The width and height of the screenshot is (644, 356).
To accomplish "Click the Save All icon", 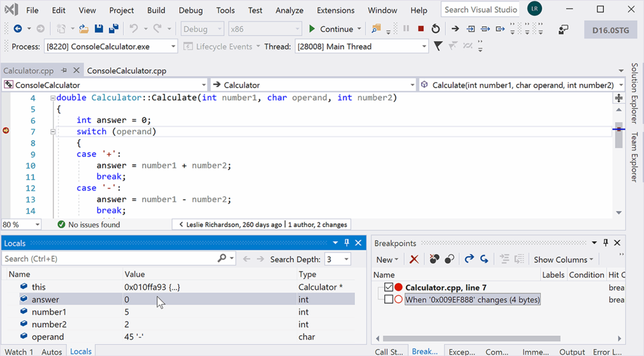I will coord(114,29).
